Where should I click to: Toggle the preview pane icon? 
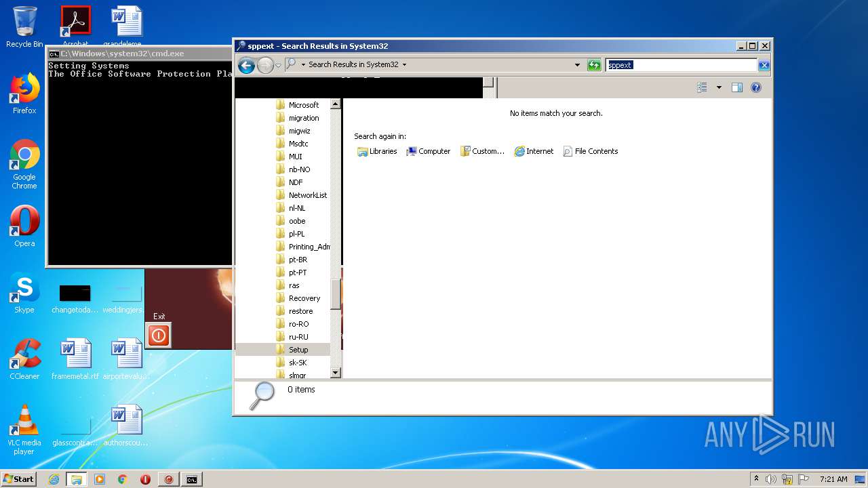click(x=737, y=87)
